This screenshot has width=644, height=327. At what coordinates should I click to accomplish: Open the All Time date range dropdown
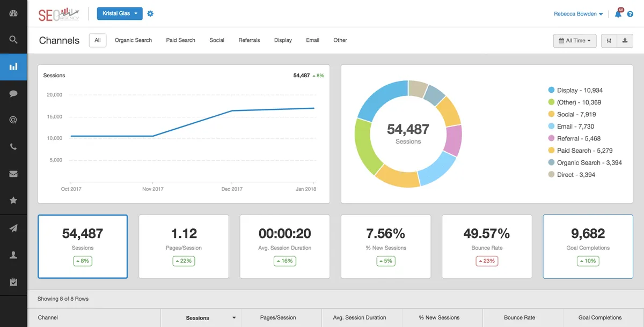[x=575, y=41]
